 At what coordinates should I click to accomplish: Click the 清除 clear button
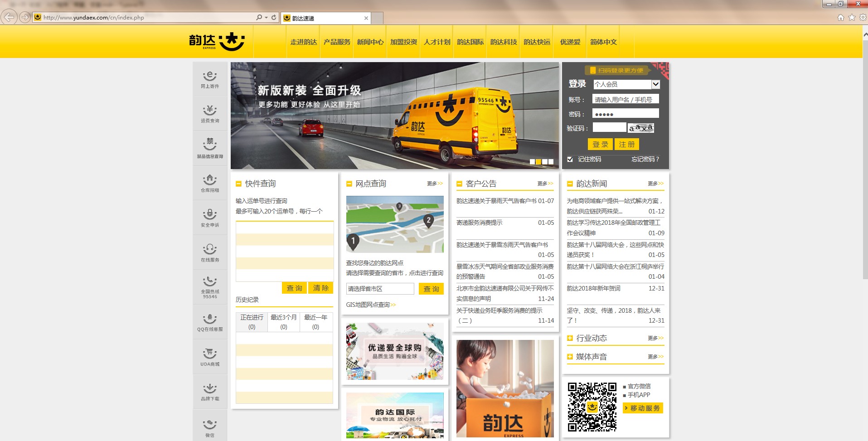click(321, 288)
